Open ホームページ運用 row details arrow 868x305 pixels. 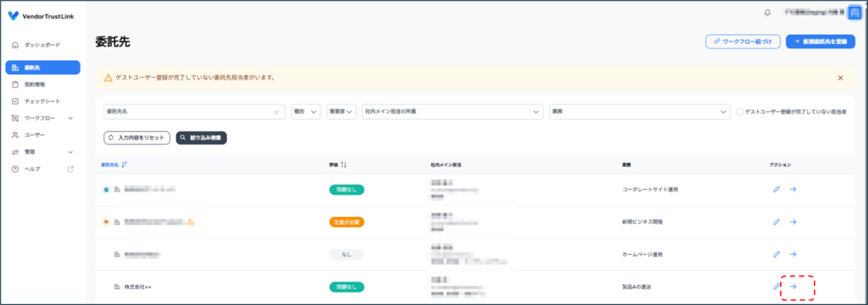793,254
